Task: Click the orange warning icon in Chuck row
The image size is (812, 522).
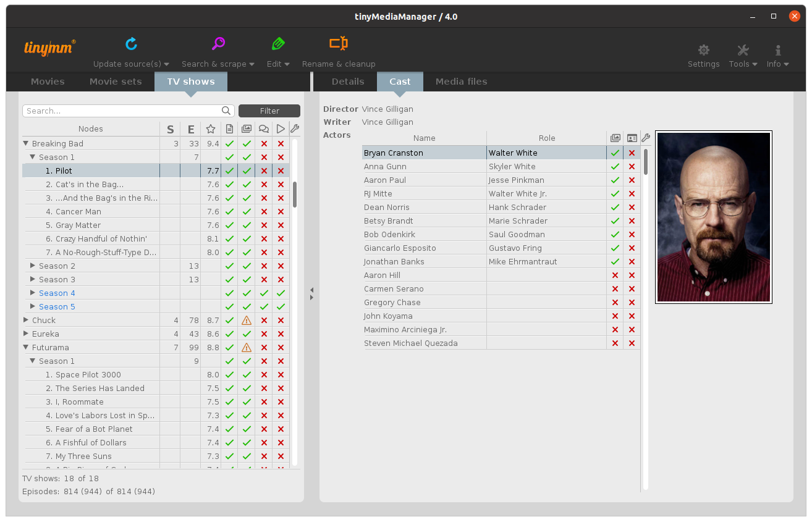Action: tap(247, 321)
